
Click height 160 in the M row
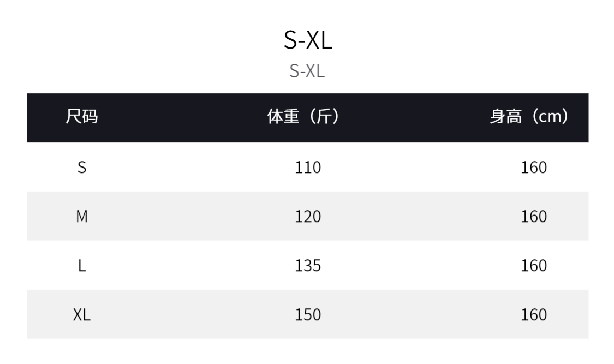click(x=534, y=217)
